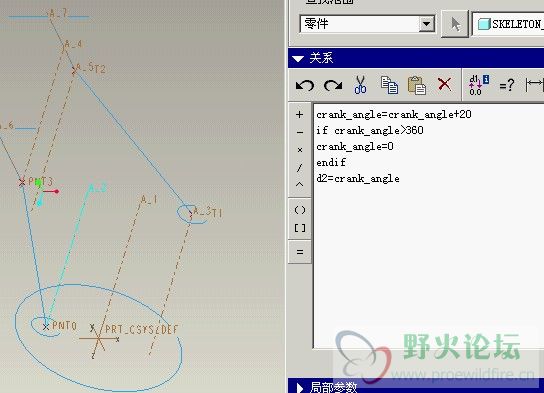Activate the select-object arrow button
This screenshot has width=544, height=393.
coord(455,24)
